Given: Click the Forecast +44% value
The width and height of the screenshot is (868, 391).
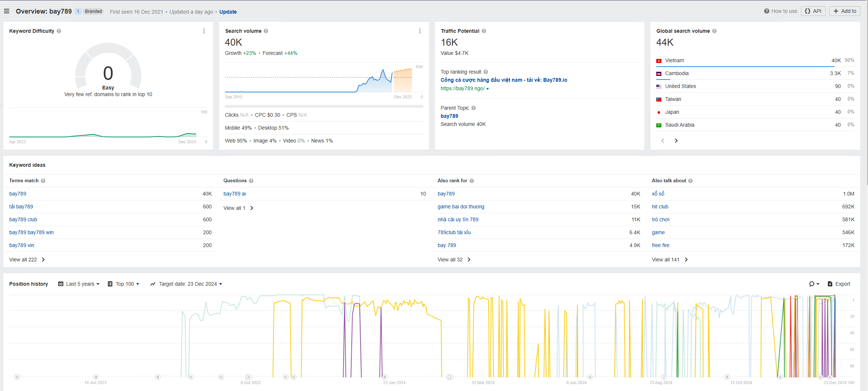Looking at the screenshot, I should (x=280, y=53).
